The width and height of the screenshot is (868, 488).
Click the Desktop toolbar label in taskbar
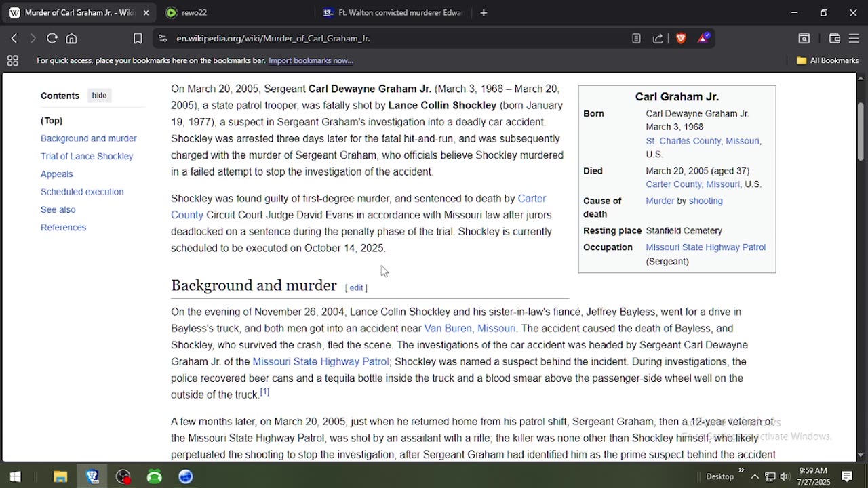point(719,476)
